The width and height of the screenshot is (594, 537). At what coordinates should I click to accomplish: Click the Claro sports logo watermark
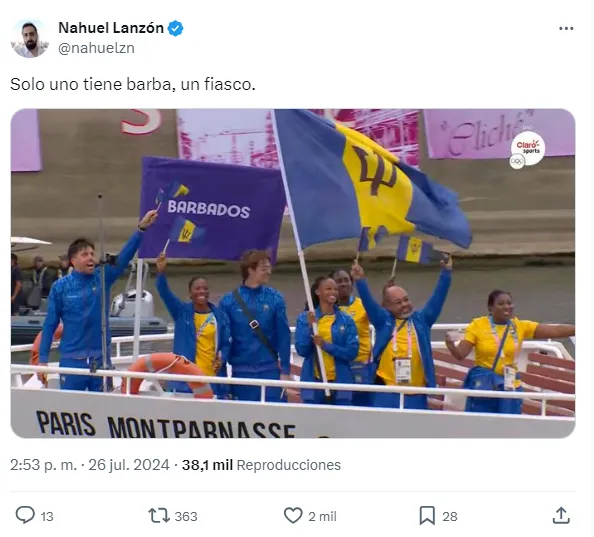coord(527,150)
